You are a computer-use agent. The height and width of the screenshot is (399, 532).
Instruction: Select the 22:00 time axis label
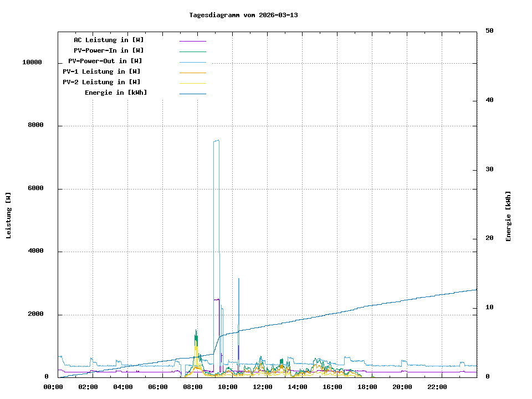tap(437, 387)
